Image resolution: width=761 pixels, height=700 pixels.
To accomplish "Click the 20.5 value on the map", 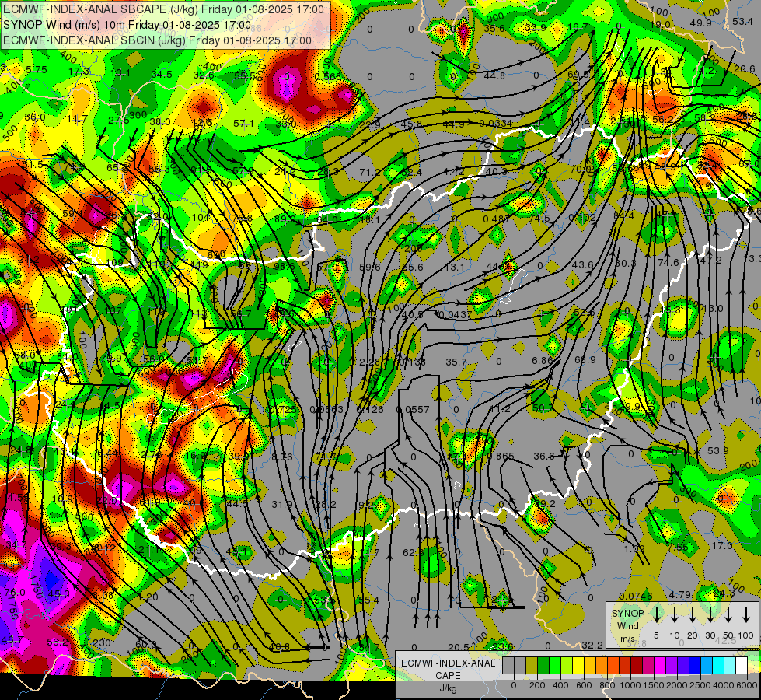I will click(459, 647).
